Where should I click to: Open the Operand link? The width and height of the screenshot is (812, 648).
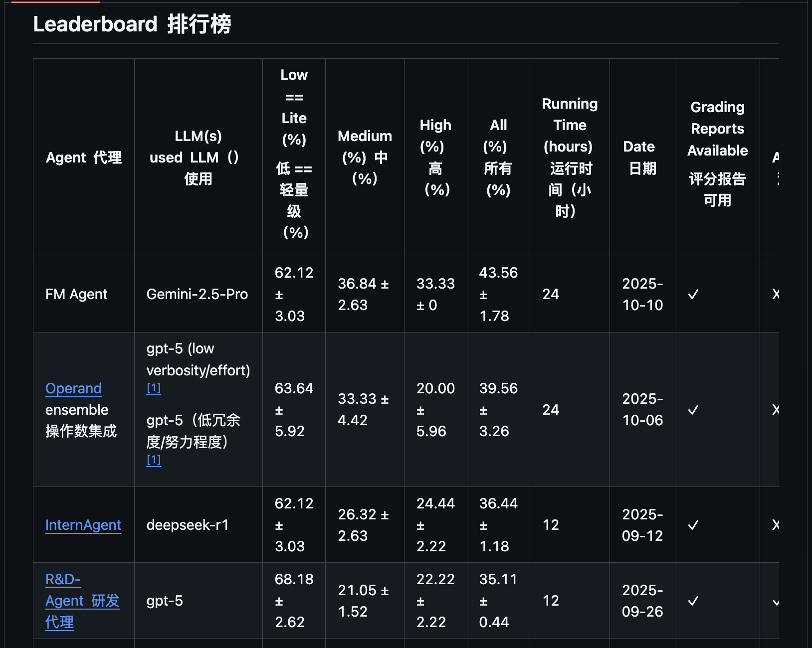click(x=73, y=388)
